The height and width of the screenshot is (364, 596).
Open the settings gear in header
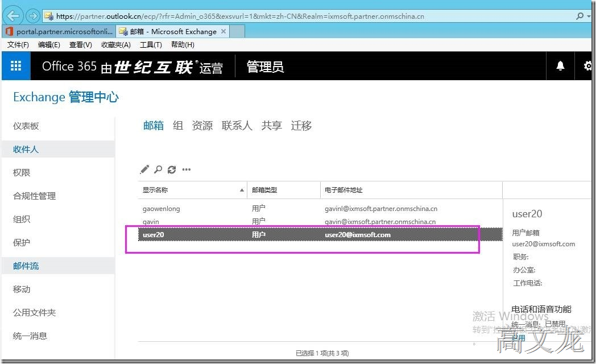(587, 66)
